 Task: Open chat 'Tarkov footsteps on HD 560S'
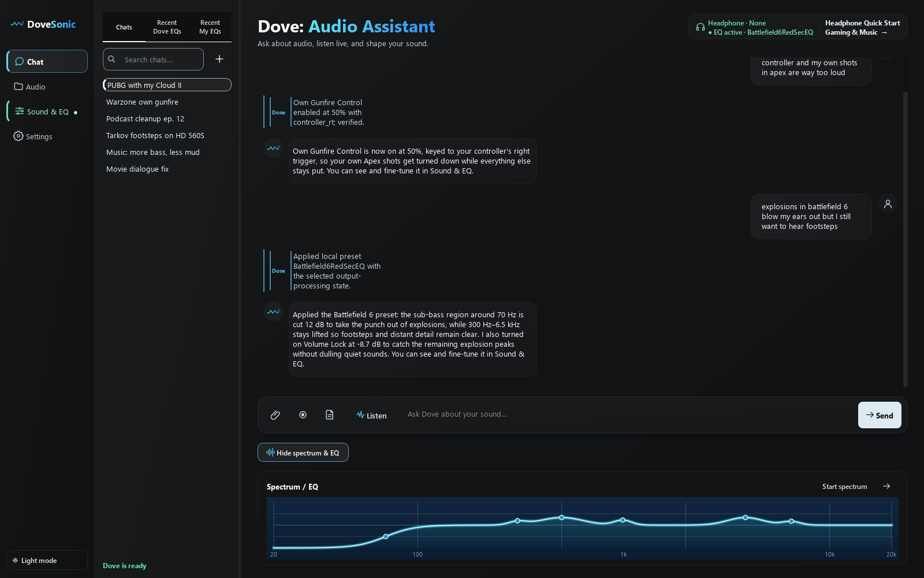167,135
